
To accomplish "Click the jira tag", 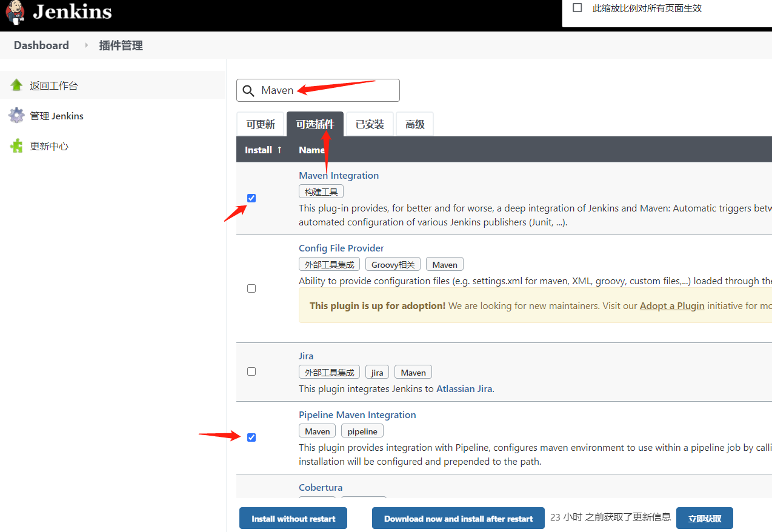I will tap(377, 373).
